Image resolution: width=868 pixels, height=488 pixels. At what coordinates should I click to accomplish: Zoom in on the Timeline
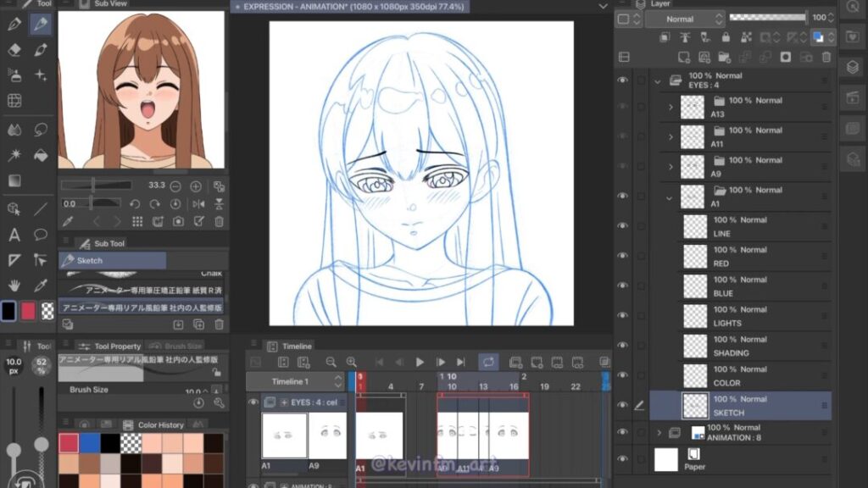click(x=351, y=362)
